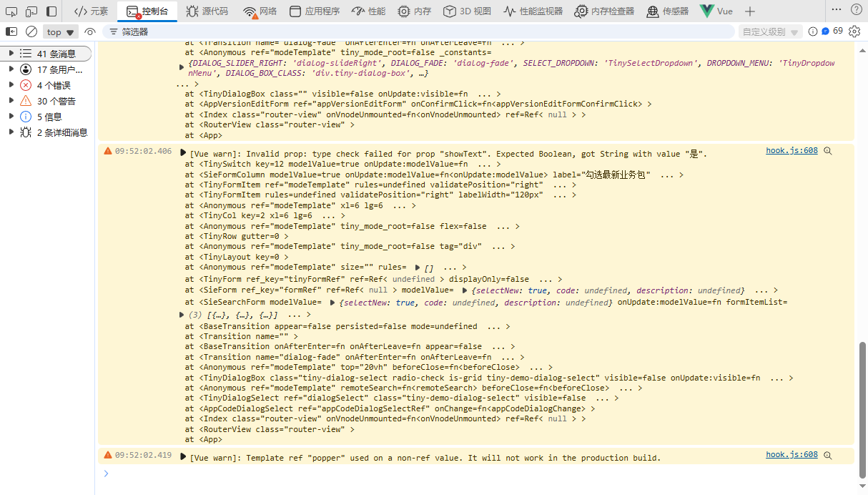Click "at <AppCodeDialogSelect" stack line
Screen dimensions: 868x495
click(x=390, y=408)
